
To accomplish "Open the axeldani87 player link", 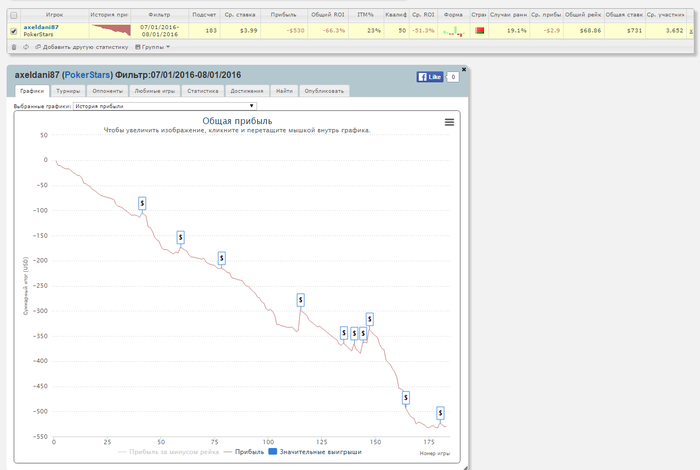I will pos(41,27).
